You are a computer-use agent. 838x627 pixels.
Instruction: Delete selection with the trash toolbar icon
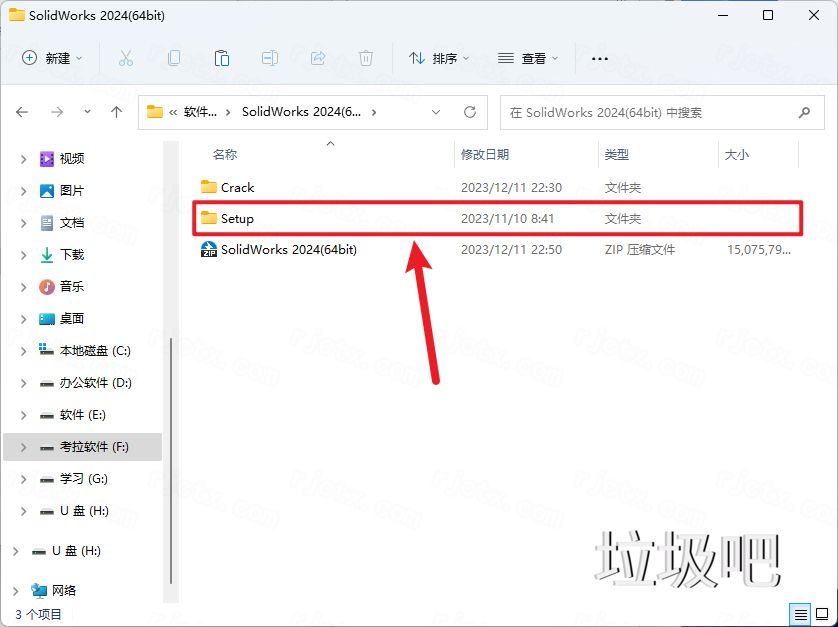pos(366,59)
